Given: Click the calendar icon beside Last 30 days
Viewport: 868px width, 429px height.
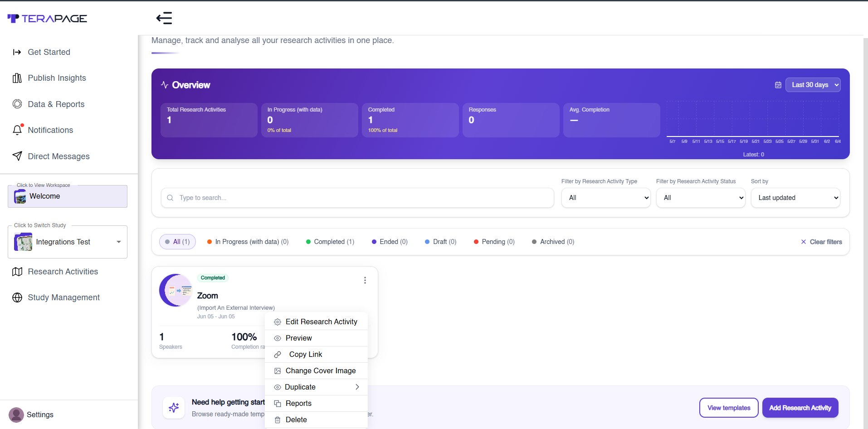Looking at the screenshot, I should (x=778, y=85).
